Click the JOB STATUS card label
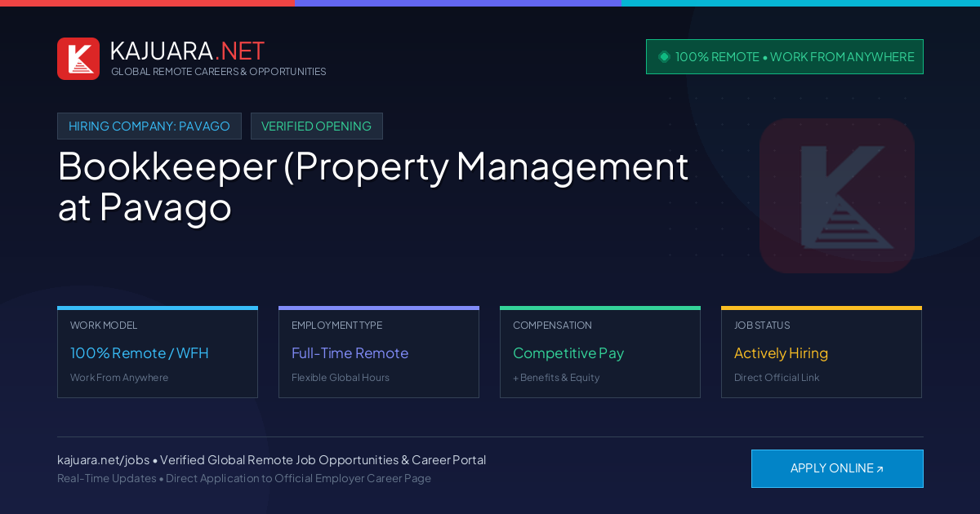This screenshot has width=980, height=514. click(x=762, y=326)
